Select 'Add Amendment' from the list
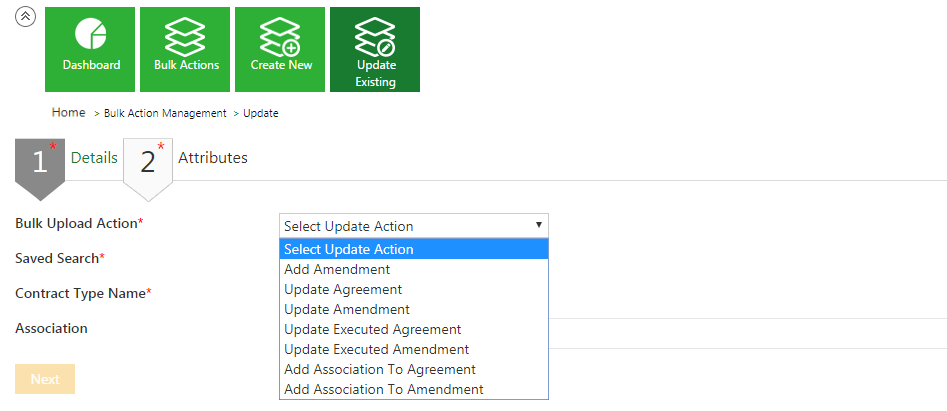Screen dimensions: 947x411 coord(337,269)
